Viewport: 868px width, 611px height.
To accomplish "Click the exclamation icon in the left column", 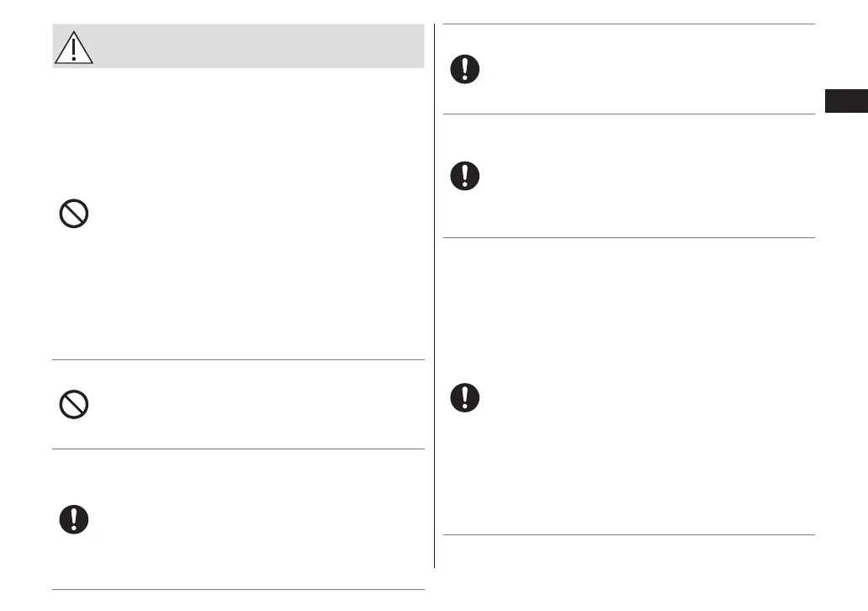I will [x=74, y=519].
